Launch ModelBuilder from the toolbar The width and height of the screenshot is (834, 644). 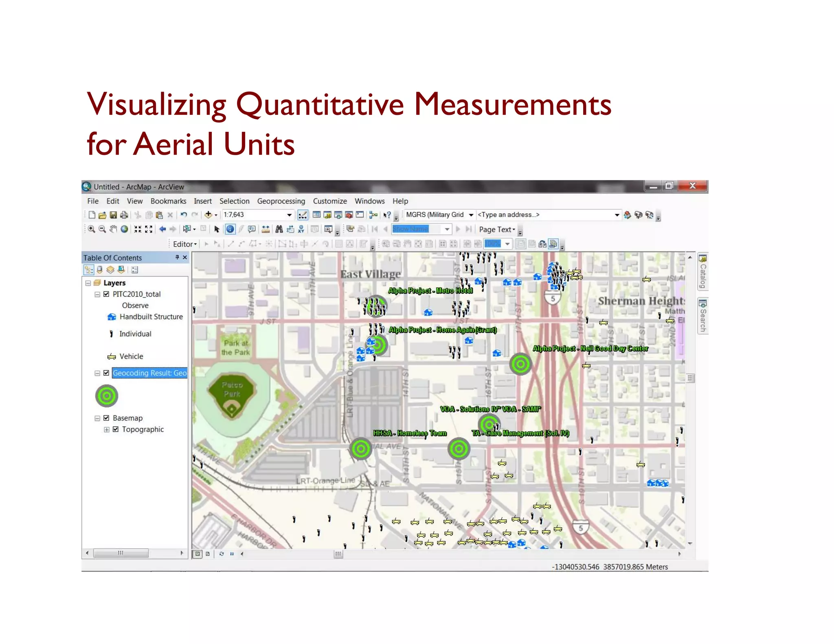point(373,215)
